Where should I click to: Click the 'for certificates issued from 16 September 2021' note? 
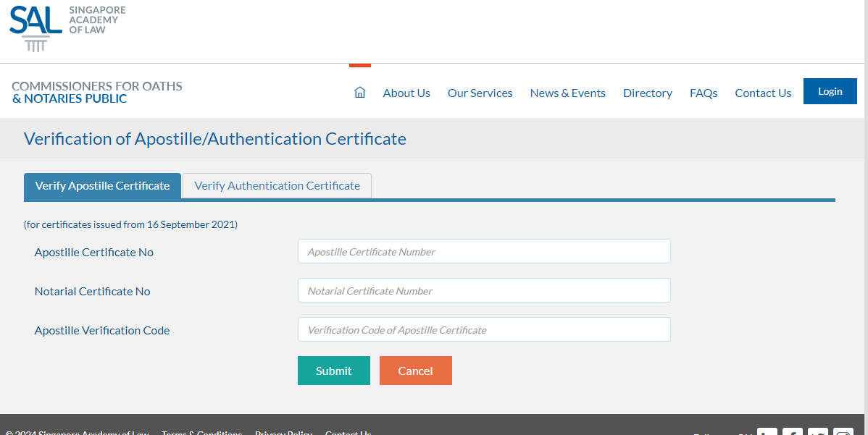pos(130,224)
